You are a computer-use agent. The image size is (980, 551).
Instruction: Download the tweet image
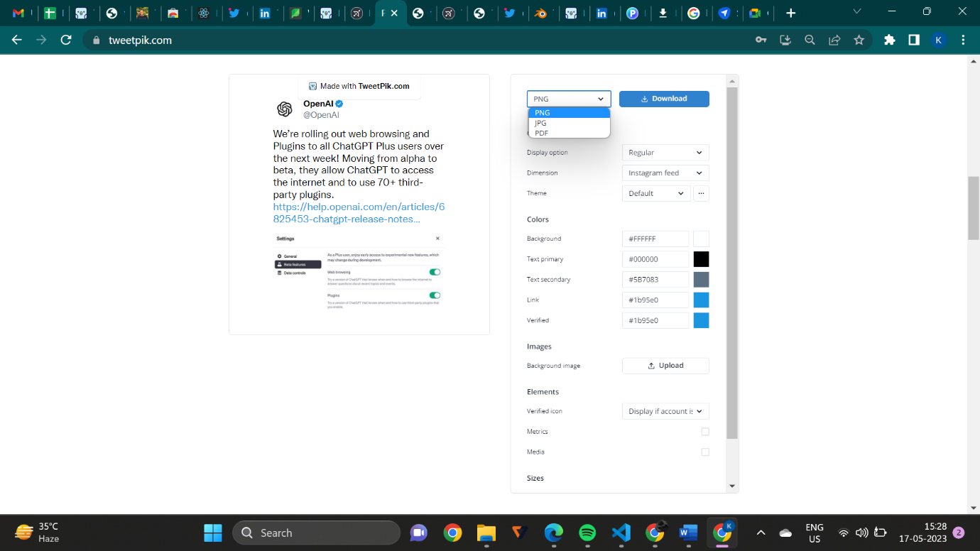click(664, 99)
